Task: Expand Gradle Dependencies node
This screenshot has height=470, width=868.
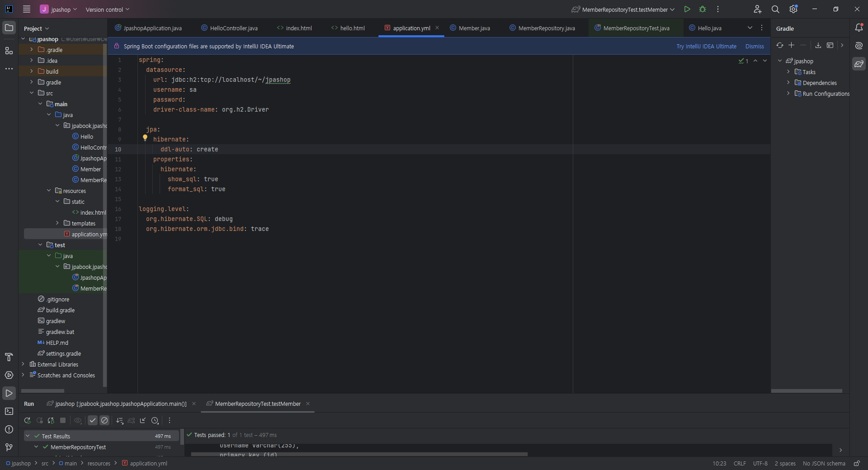Action: point(788,83)
